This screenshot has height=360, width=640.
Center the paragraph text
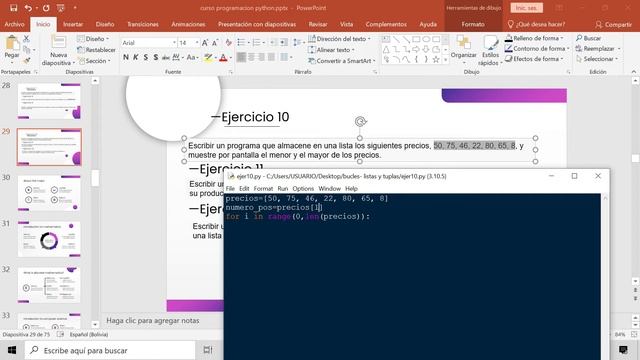[251, 57]
